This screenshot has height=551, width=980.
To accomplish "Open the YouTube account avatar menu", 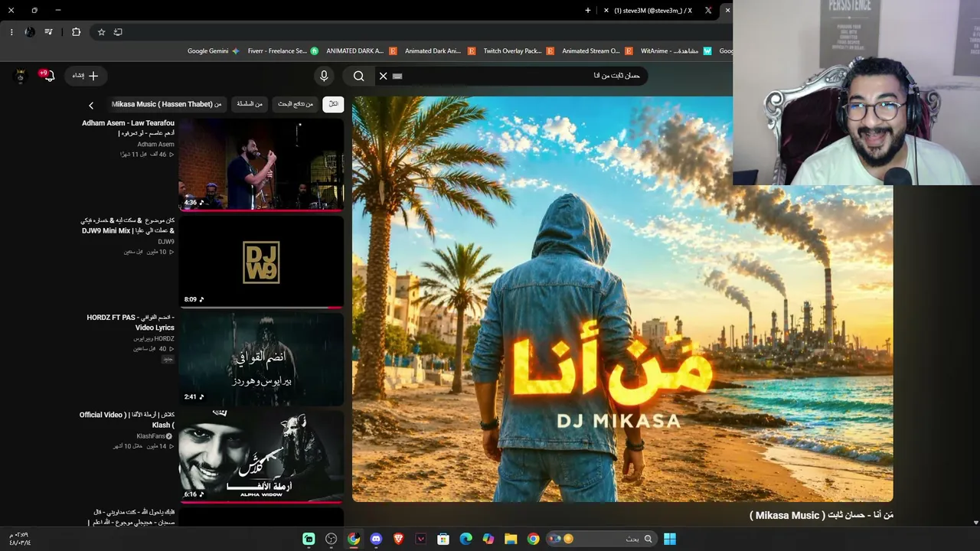I will click(x=21, y=76).
